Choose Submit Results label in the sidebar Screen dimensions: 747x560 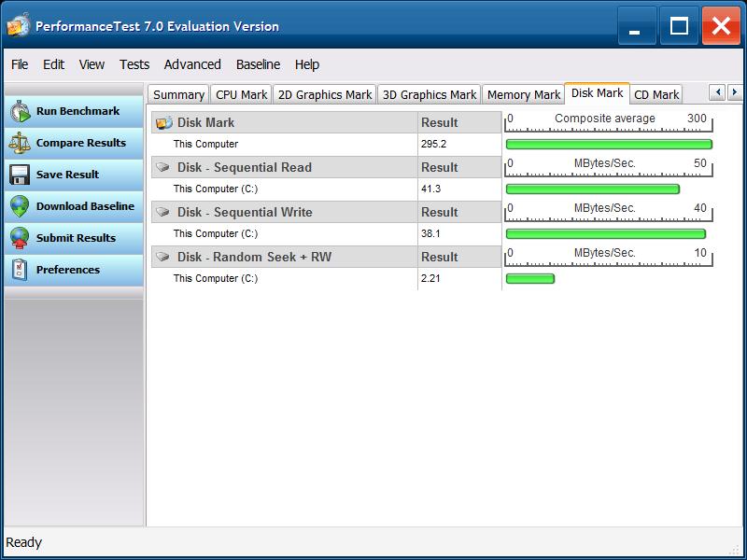tap(76, 238)
